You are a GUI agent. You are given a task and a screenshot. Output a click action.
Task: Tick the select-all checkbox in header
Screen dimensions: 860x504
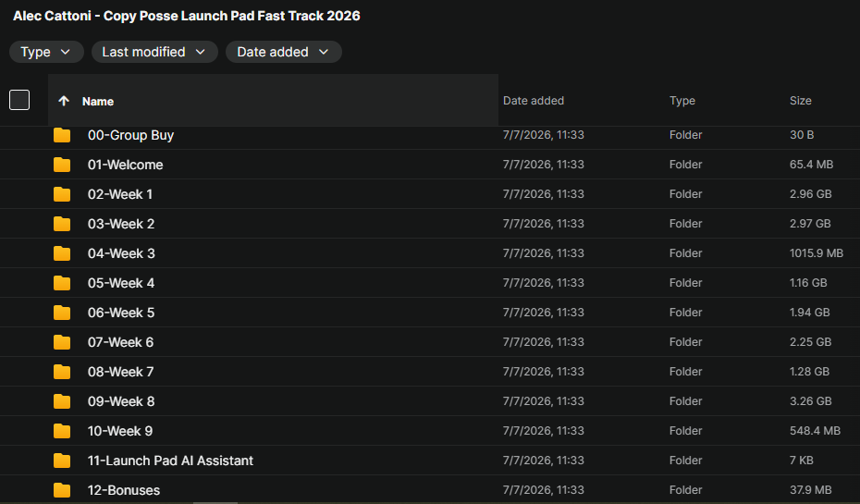pos(19,100)
